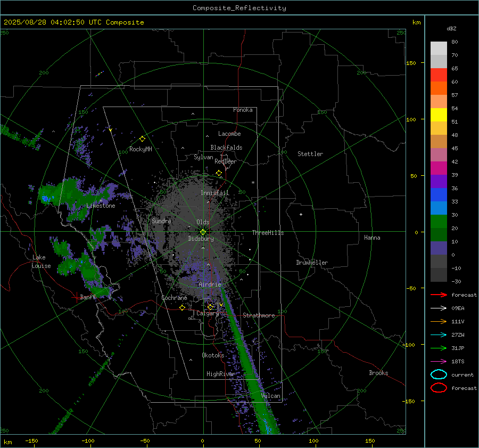Click the Blackfalds city label
This screenshot has width=479, height=448.
[226, 148]
